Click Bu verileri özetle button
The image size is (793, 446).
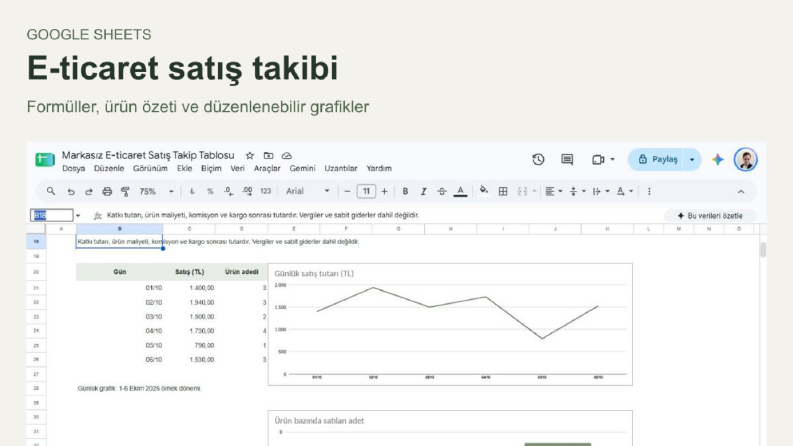pyautogui.click(x=710, y=216)
